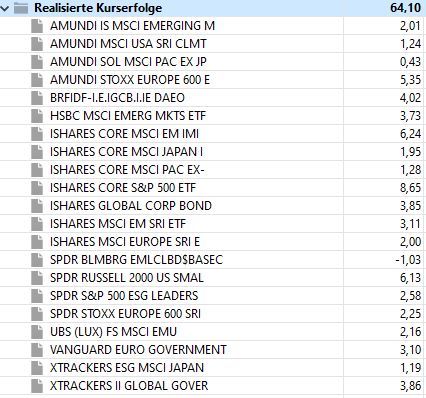The width and height of the screenshot is (426, 398).
Task: Select the Realisierte Kurserfolge header row
Action: point(213,8)
